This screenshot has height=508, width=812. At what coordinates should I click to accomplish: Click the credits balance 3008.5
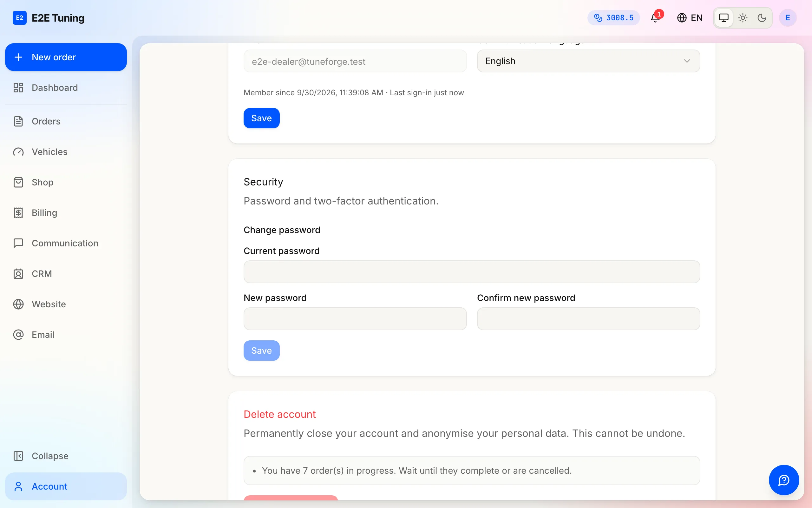pos(613,18)
